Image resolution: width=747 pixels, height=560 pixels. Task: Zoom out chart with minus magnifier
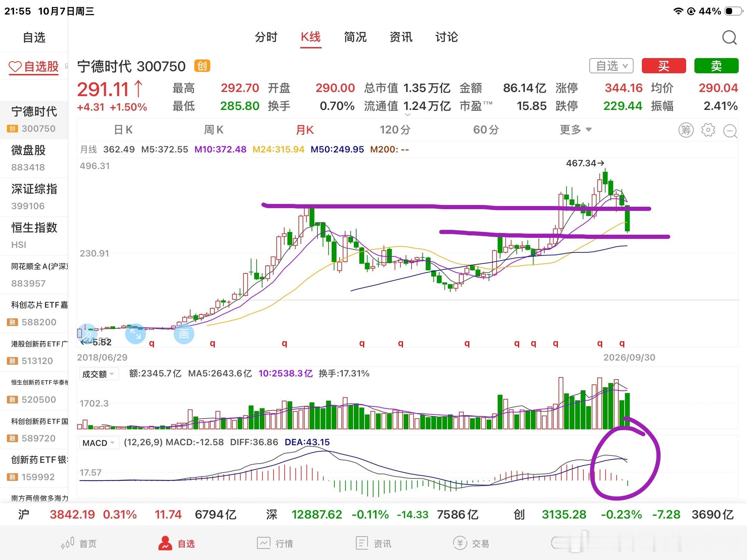click(730, 131)
